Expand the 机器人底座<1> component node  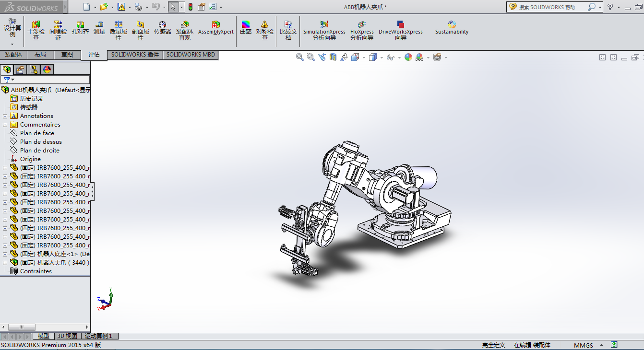(x=5, y=254)
